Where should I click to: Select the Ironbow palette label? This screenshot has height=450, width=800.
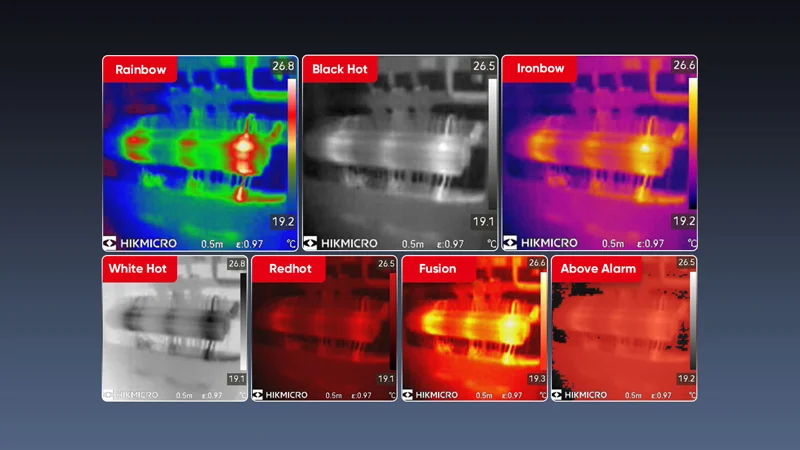[540, 69]
